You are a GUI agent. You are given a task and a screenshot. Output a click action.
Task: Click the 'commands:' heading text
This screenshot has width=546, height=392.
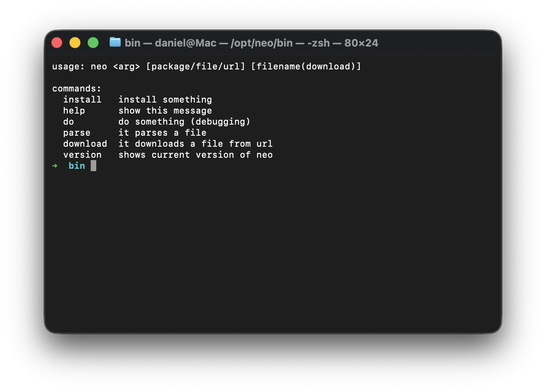coord(77,88)
